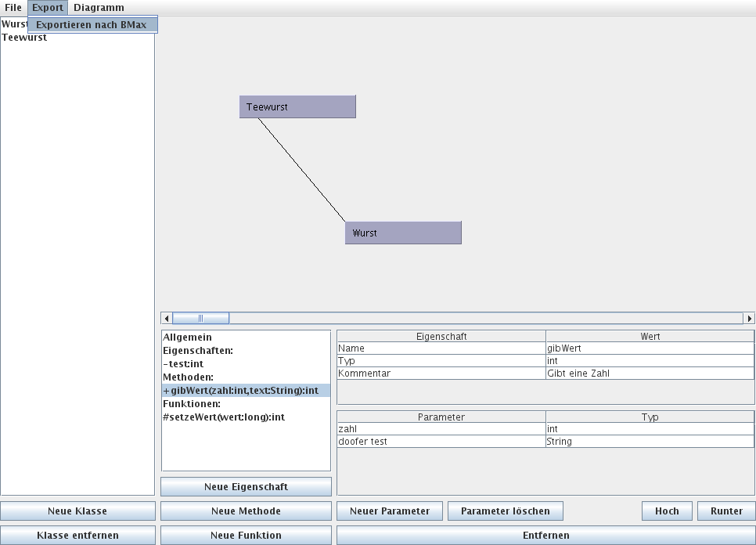Click the Teewurst class box in diagram
Screen dimensions: 756x545
pos(297,106)
